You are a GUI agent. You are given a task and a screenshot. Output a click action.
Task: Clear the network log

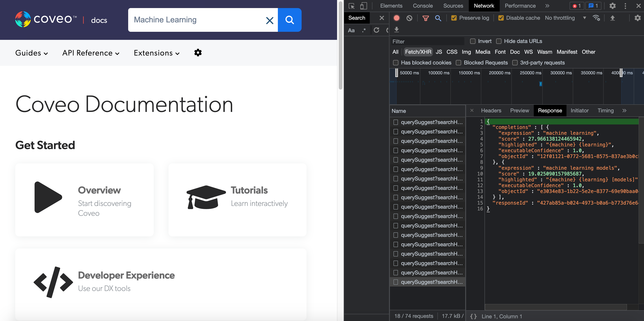(x=409, y=18)
